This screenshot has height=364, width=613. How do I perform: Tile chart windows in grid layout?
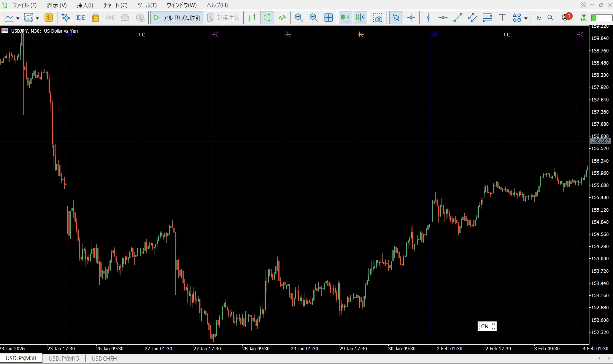(x=329, y=17)
